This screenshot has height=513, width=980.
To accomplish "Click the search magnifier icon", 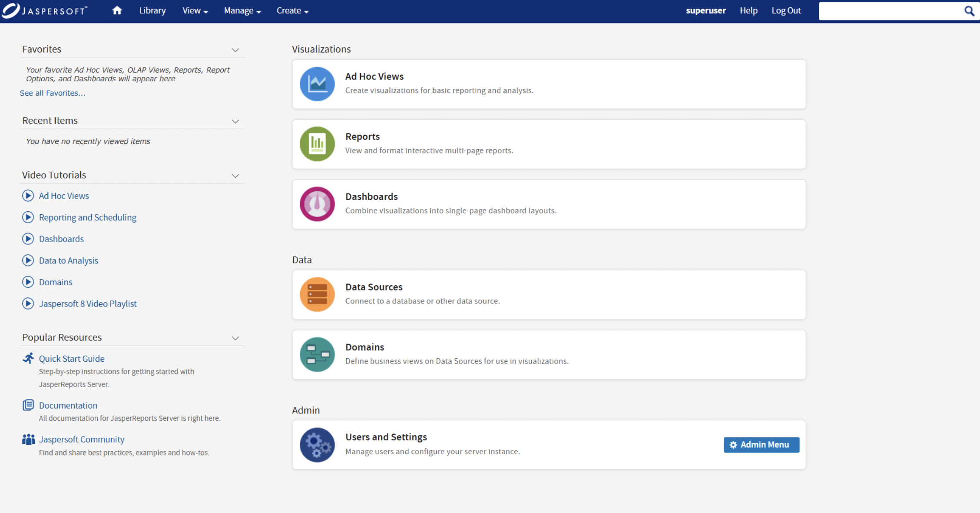I will click(x=969, y=11).
